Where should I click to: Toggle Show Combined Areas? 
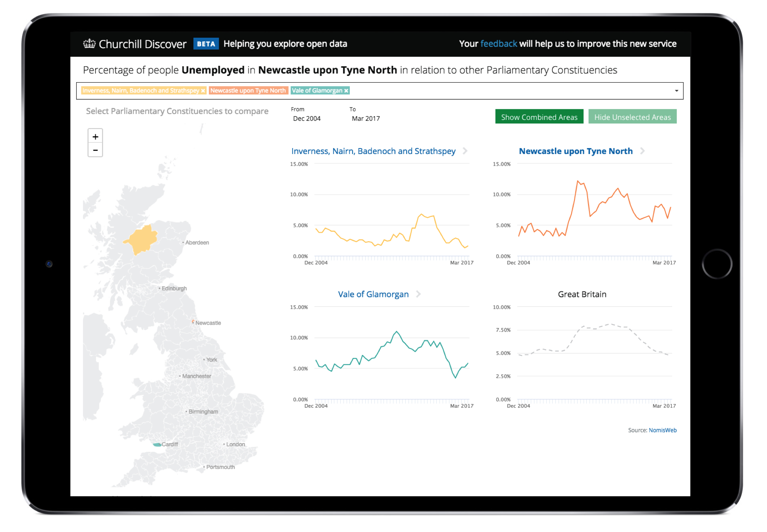539,116
